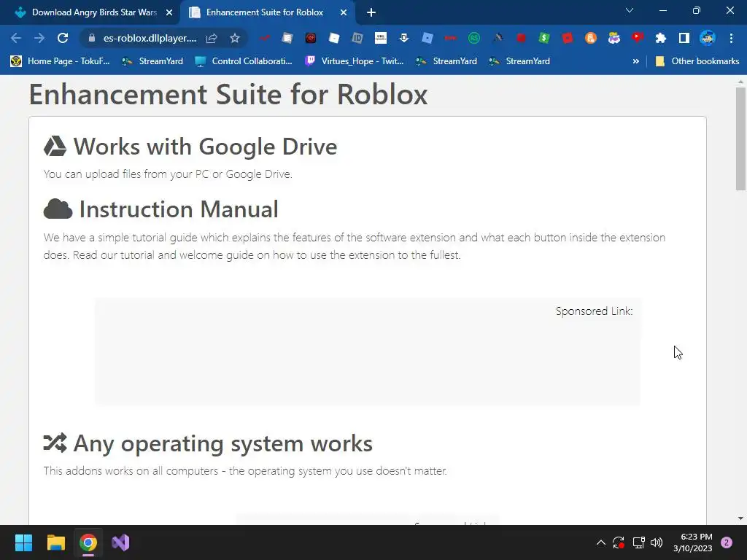Click the Enhancement Suite for Roblox title
Viewport: 747px width, 560px height.
[228, 94]
